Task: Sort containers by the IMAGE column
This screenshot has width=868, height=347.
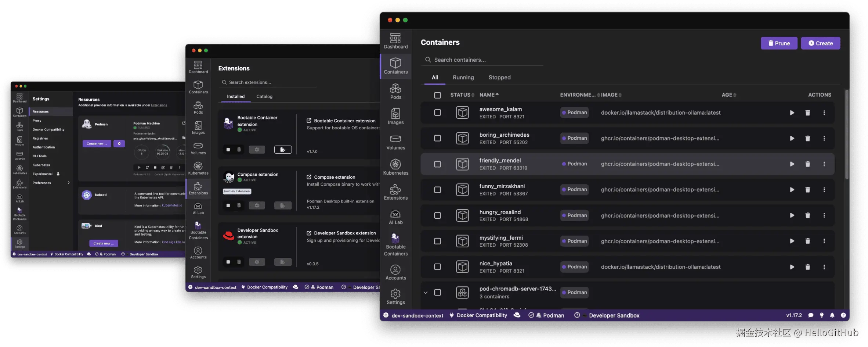Action: point(611,95)
